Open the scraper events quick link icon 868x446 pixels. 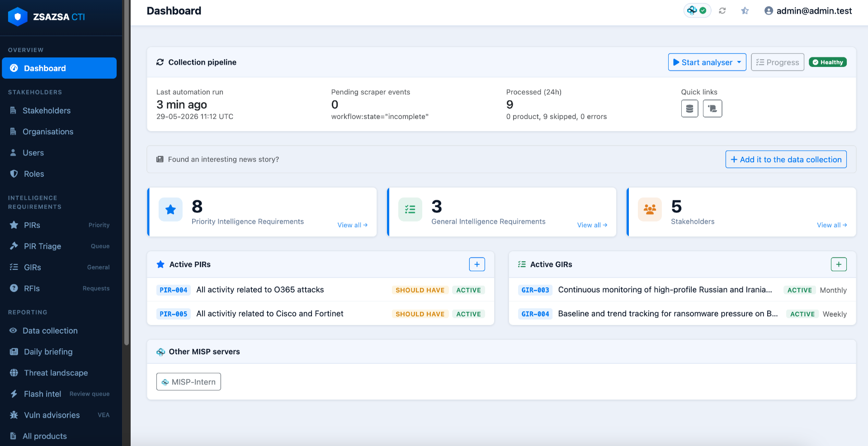(712, 108)
